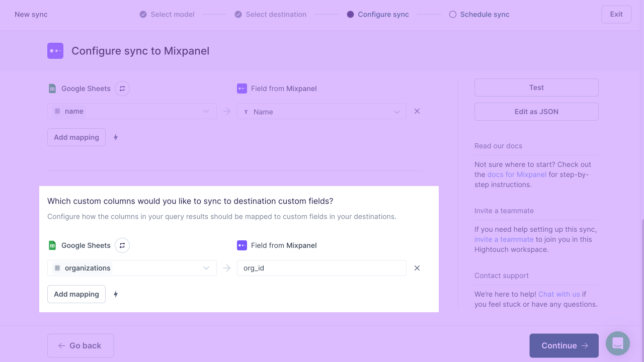
Task: Click the Chat with us link
Action: click(559, 294)
